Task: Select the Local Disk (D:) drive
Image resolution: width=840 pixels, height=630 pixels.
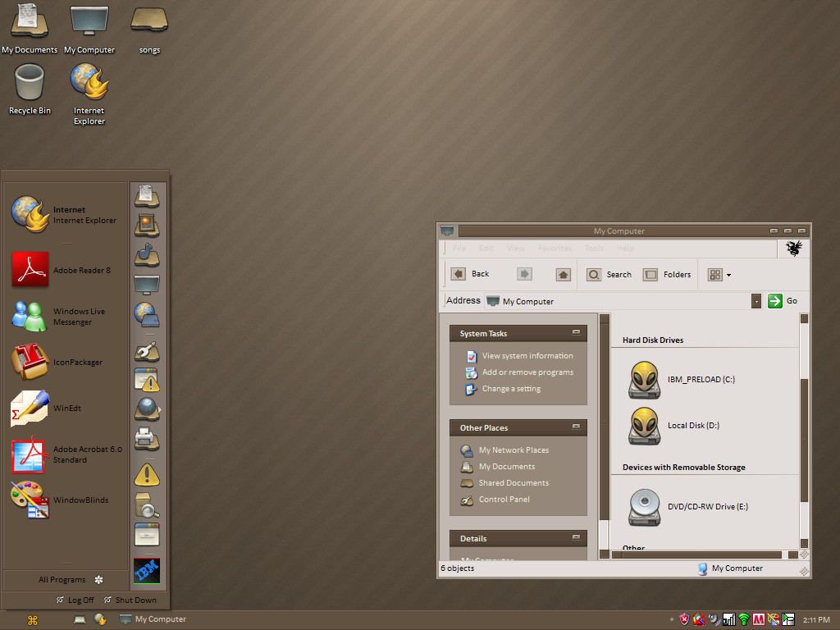Action: pyautogui.click(x=674, y=426)
